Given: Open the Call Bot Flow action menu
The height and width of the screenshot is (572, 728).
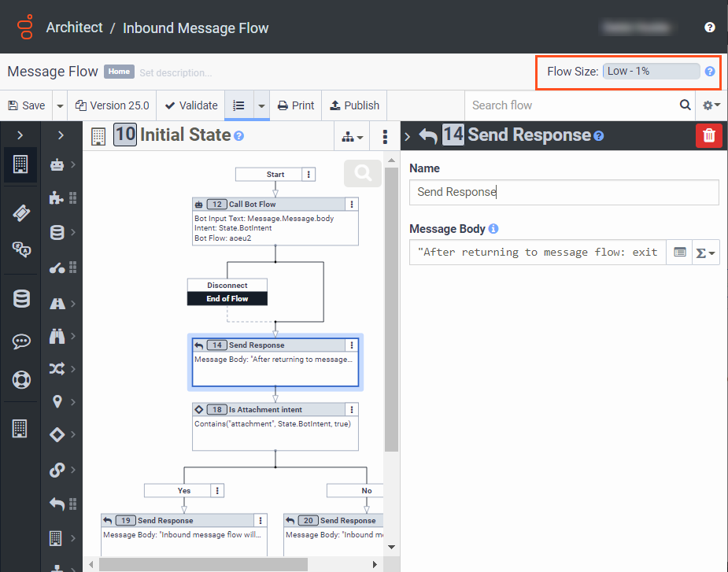Looking at the screenshot, I should point(351,205).
